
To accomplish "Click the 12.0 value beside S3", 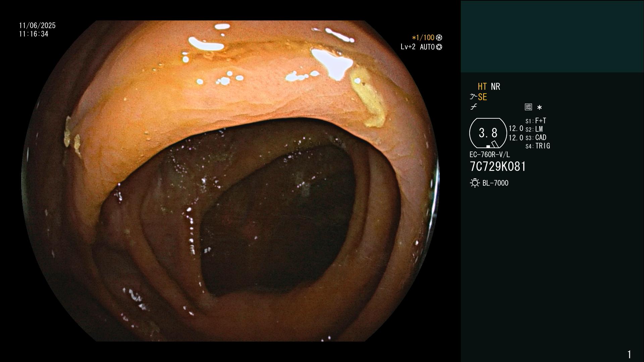I will (x=516, y=138).
